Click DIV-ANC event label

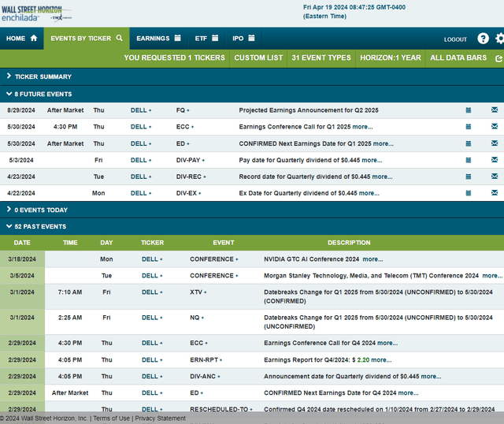pos(203,377)
